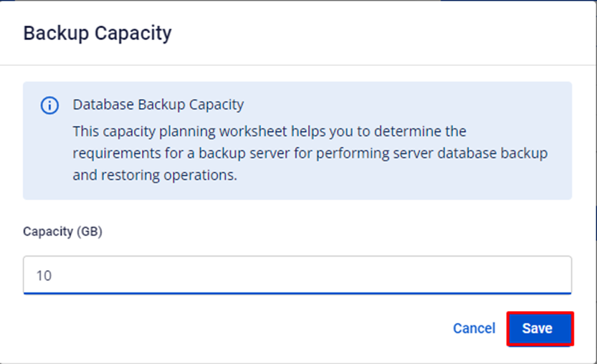597x364 pixels.
Task: Click the capacity planning worksheet description text
Action: pos(310,153)
